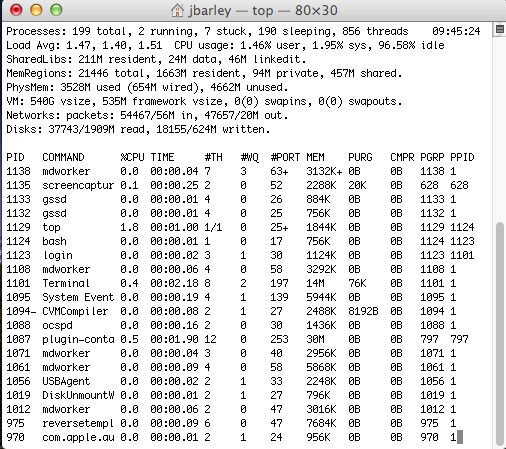Click the terminal cursor block in last row
This screenshot has width=506, height=449.
pyautogui.click(x=460, y=437)
